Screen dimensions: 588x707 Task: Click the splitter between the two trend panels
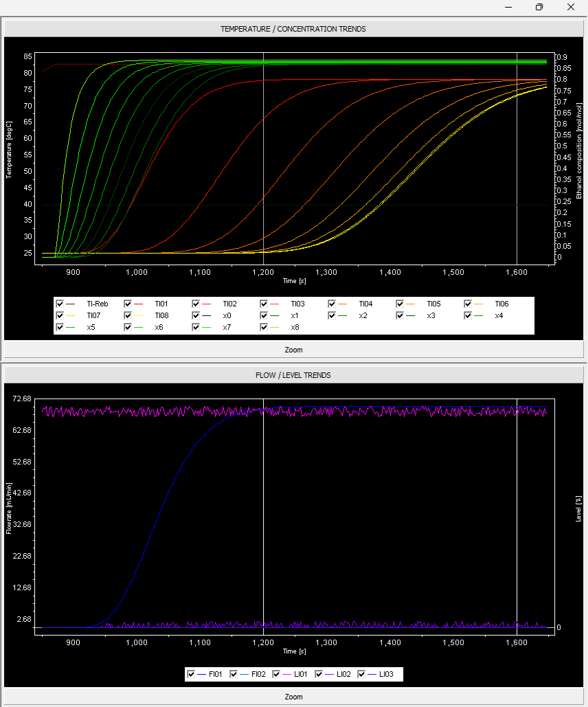293,361
